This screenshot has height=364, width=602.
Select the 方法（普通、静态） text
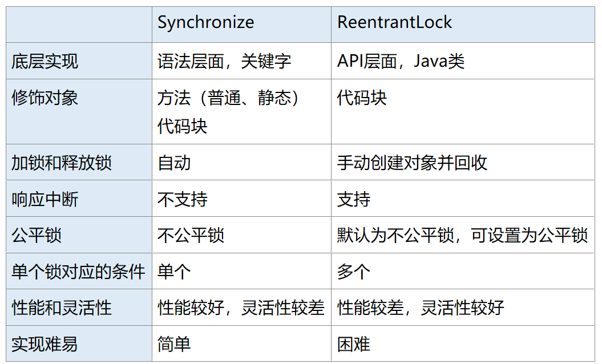[x=228, y=98]
